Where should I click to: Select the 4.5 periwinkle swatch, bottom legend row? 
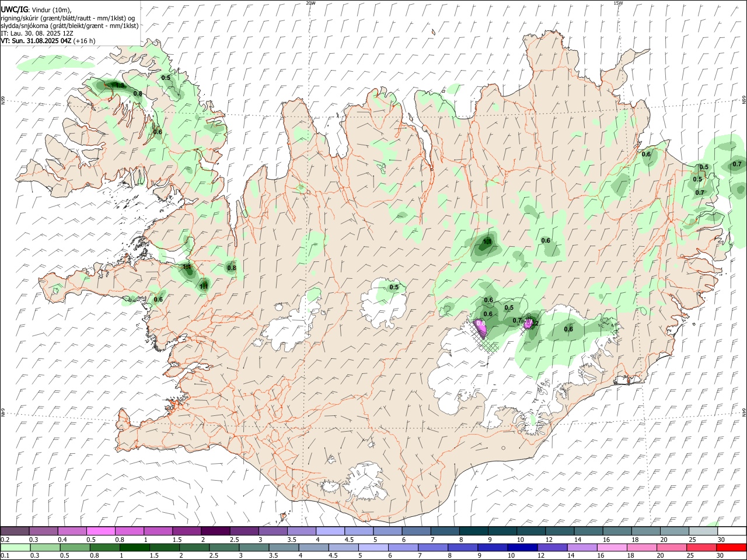click(343, 548)
